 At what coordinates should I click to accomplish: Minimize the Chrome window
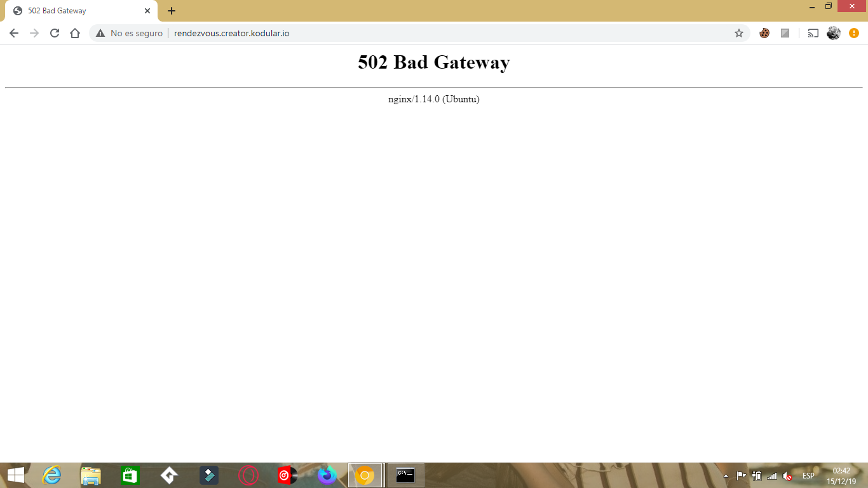tap(813, 6)
